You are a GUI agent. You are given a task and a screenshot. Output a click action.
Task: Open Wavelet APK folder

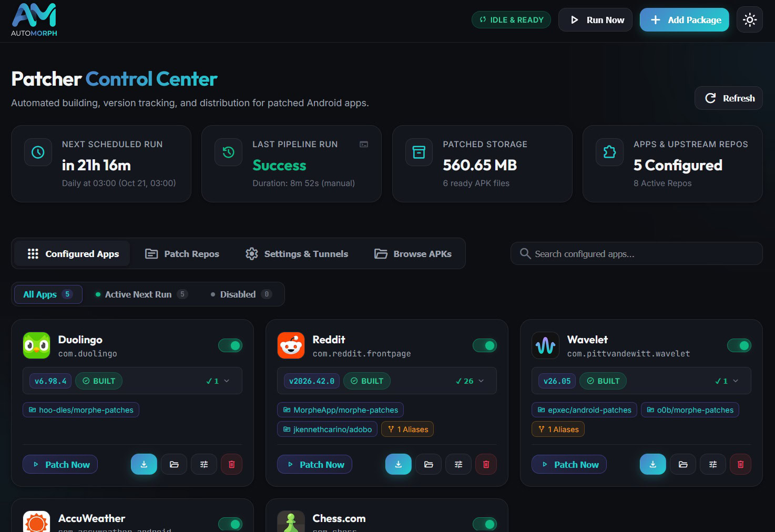tap(683, 464)
